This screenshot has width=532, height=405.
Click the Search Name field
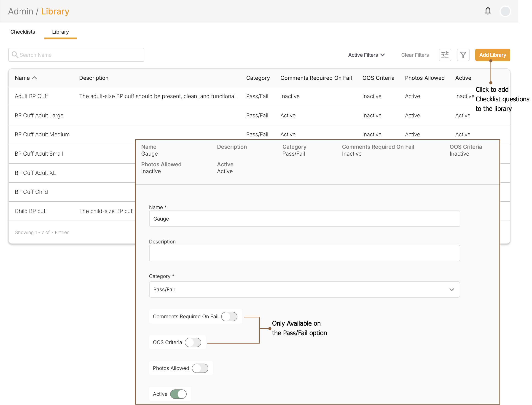(x=80, y=55)
